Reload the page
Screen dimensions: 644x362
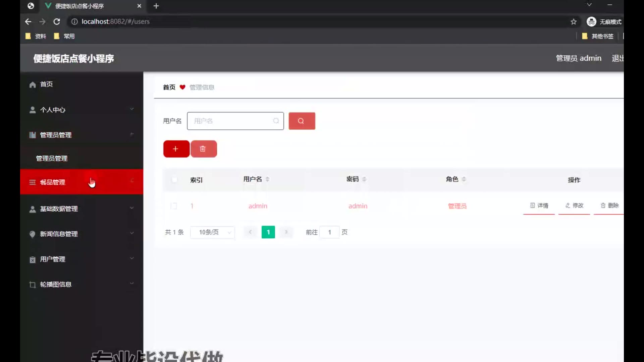pos(57,21)
